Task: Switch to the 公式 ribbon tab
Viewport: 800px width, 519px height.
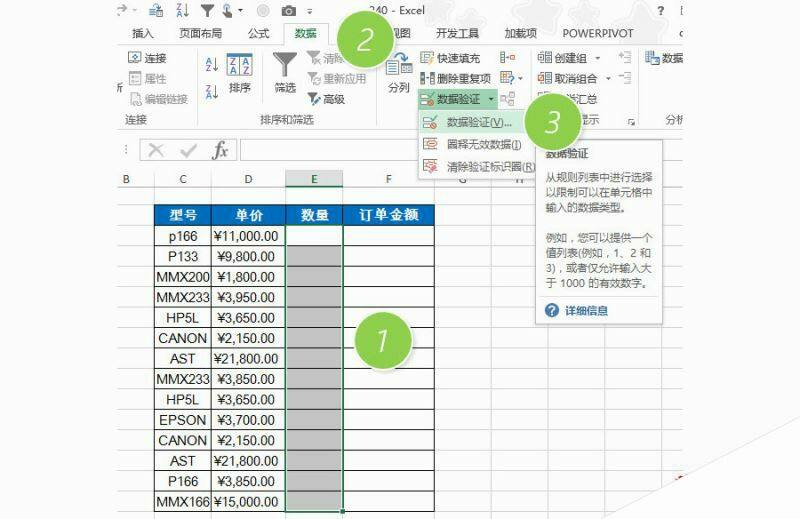Action: pyautogui.click(x=258, y=33)
